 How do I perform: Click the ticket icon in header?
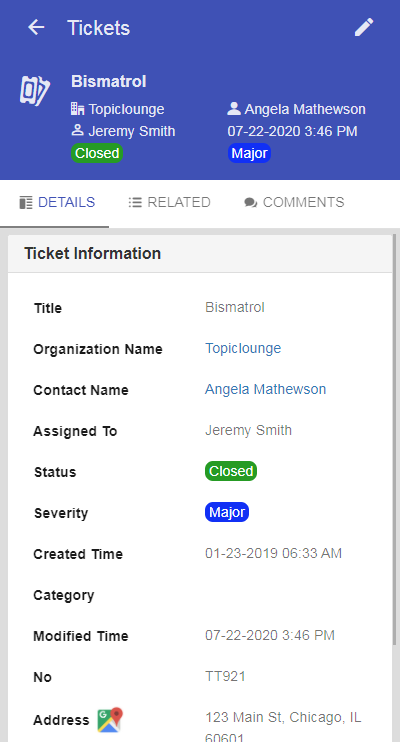click(x=35, y=90)
